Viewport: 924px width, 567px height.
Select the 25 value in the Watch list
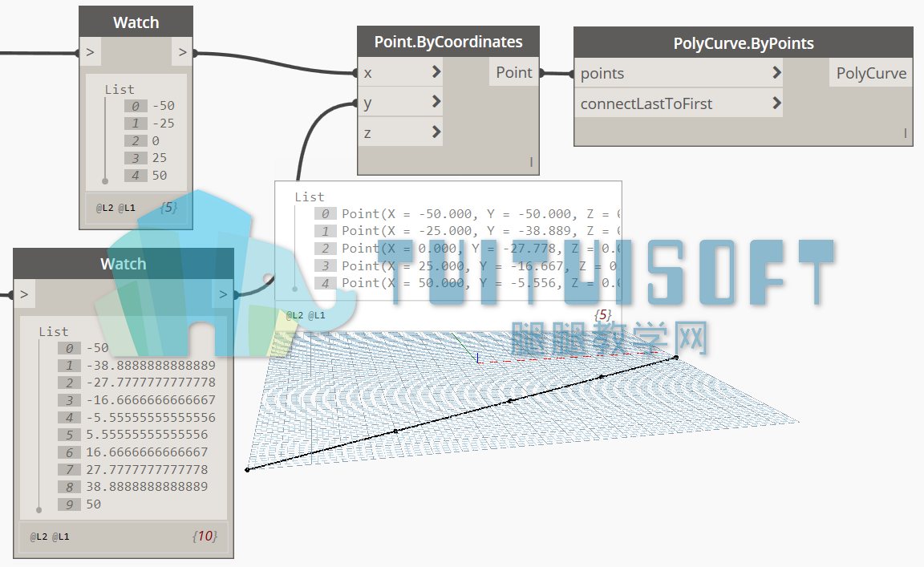(159, 158)
